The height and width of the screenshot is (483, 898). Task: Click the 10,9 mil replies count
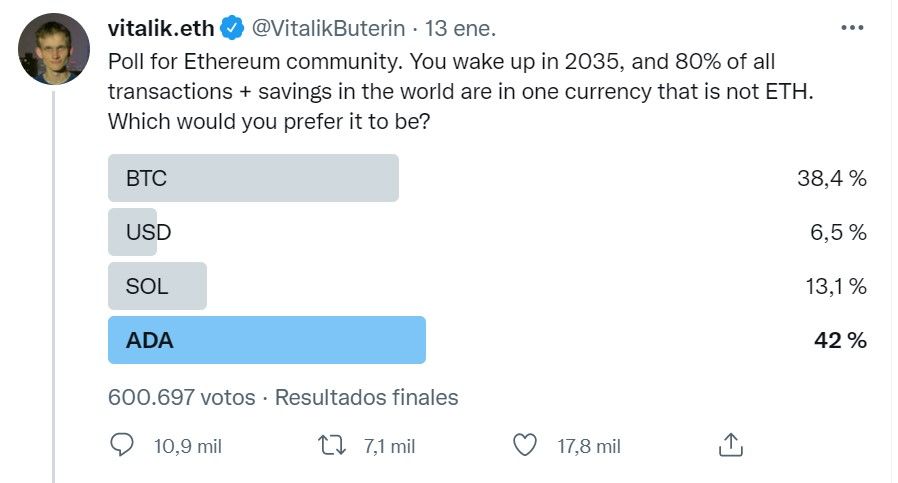coord(188,446)
